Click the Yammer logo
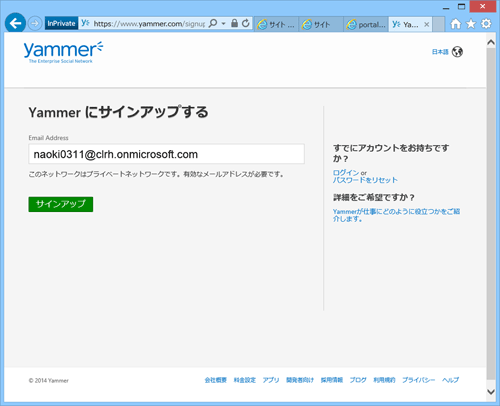The width and height of the screenshot is (500, 406). point(63,52)
